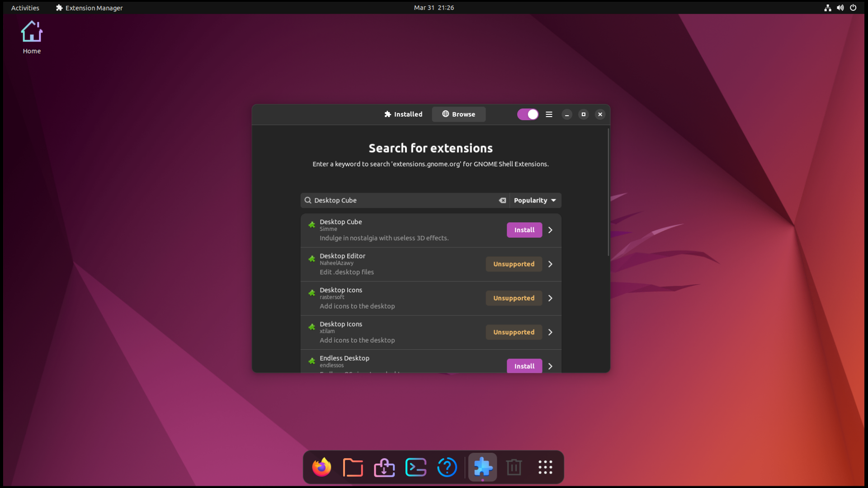Click network icon in top bar
Screen dimensions: 868x488
(828, 8)
